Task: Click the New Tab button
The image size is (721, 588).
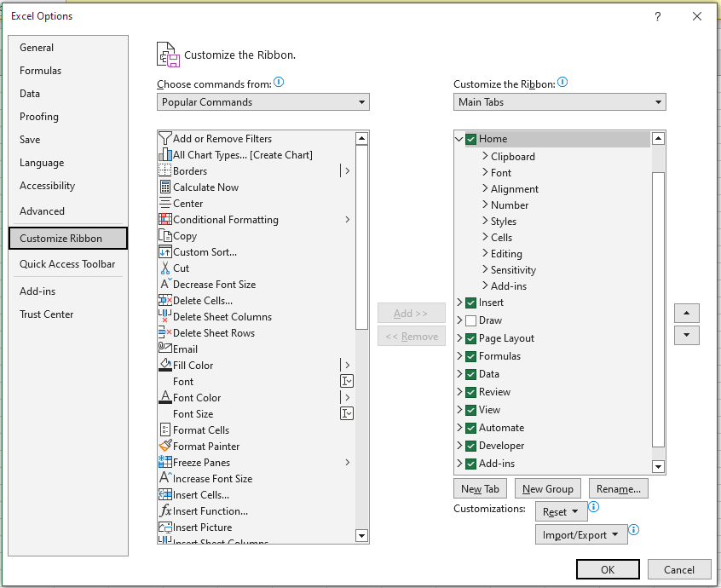Action: point(480,488)
